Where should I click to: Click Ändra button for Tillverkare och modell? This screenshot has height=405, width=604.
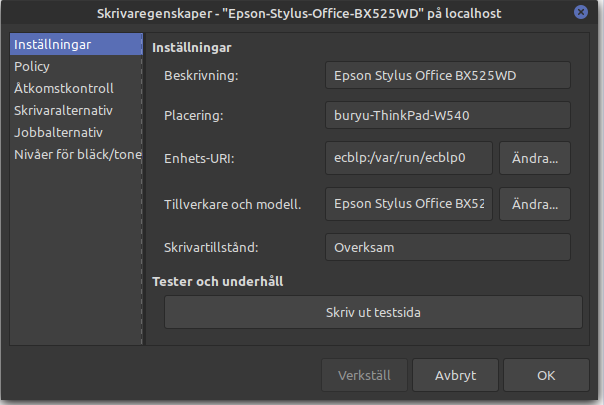coord(535,204)
